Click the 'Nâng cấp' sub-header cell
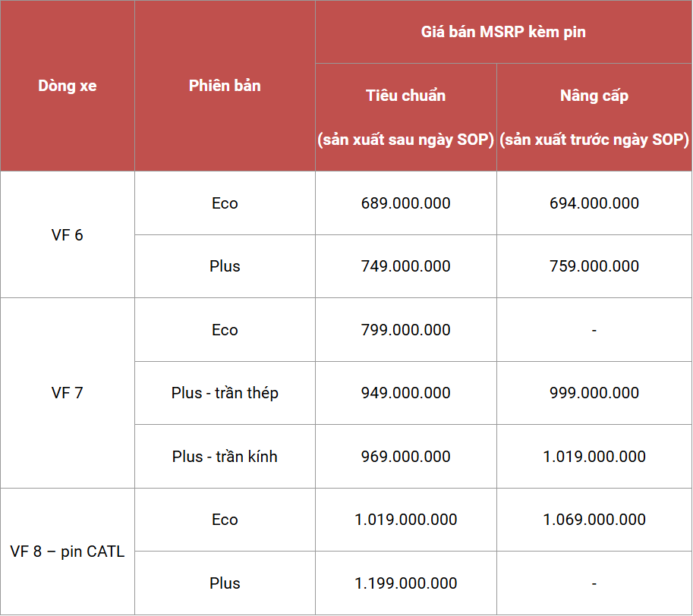The height and width of the screenshot is (616, 693). pos(594,117)
